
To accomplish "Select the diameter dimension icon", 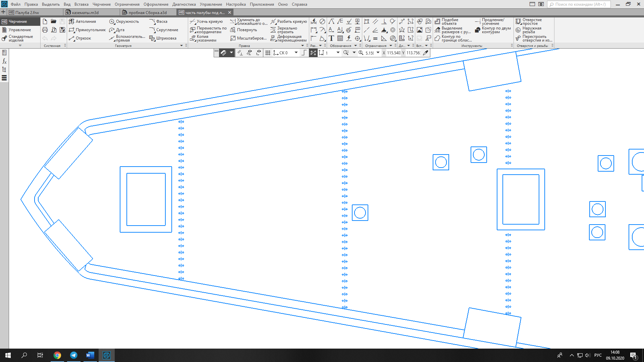I will [322, 21].
